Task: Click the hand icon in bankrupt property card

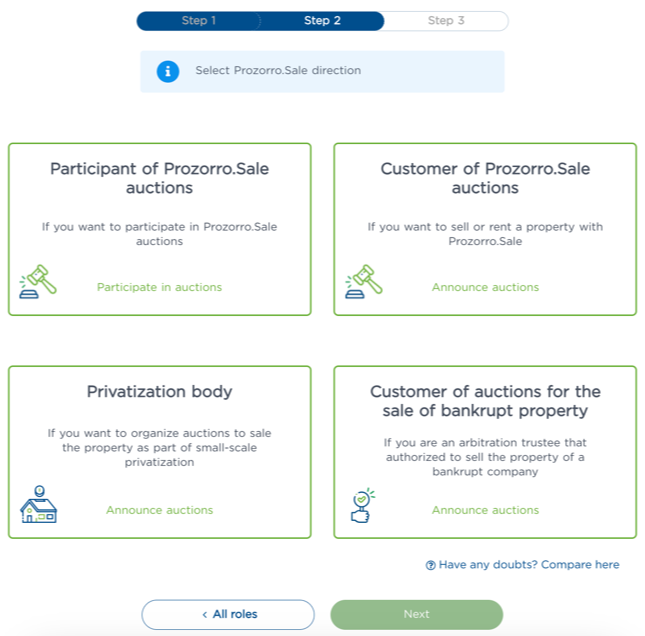Action: point(362,505)
